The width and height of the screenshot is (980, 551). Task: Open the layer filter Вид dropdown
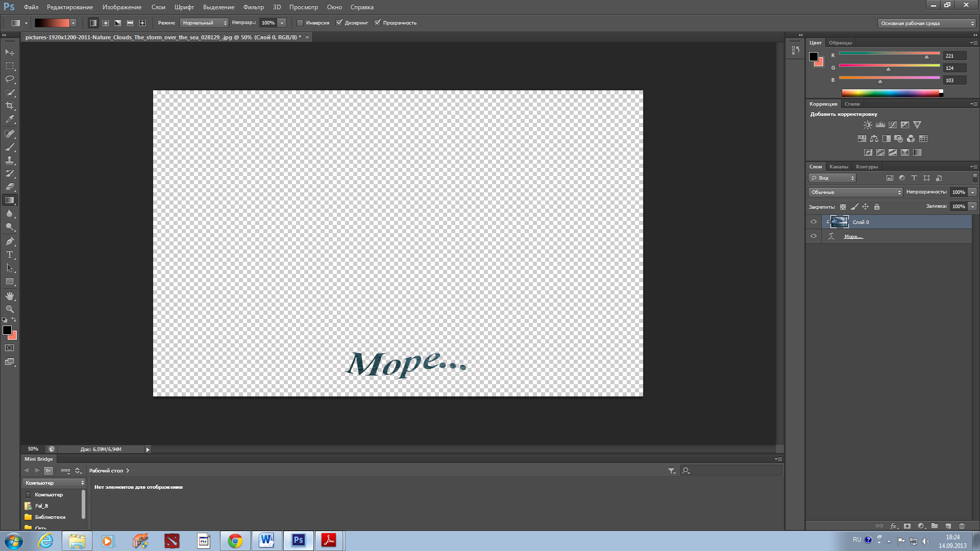point(832,178)
